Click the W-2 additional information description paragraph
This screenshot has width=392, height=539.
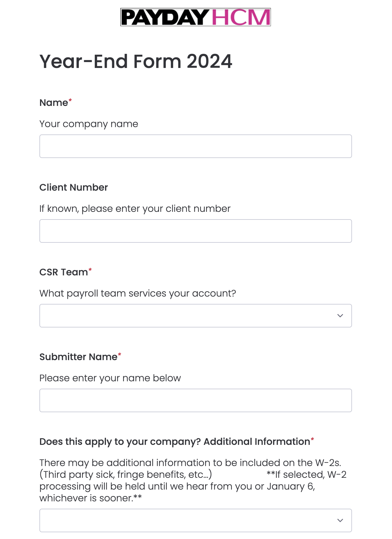pos(193,480)
